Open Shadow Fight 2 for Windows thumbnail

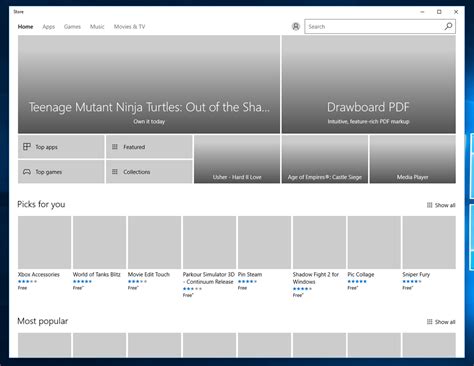[x=319, y=242]
